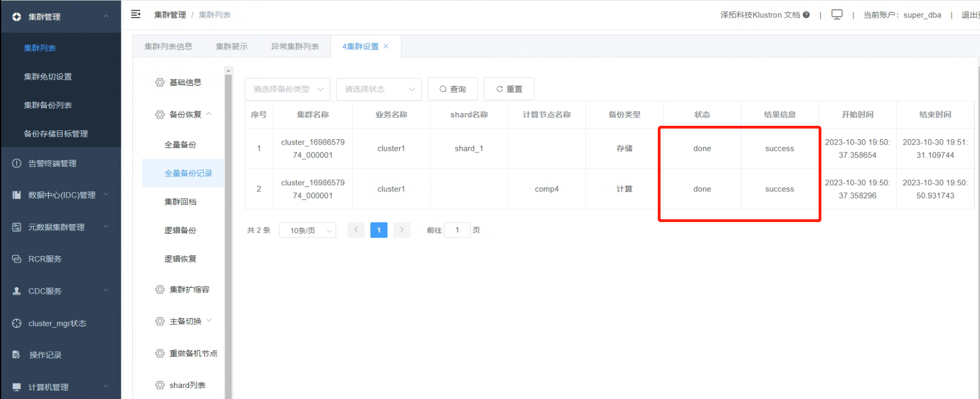Expand the 主备切换 menu group

(x=209, y=321)
